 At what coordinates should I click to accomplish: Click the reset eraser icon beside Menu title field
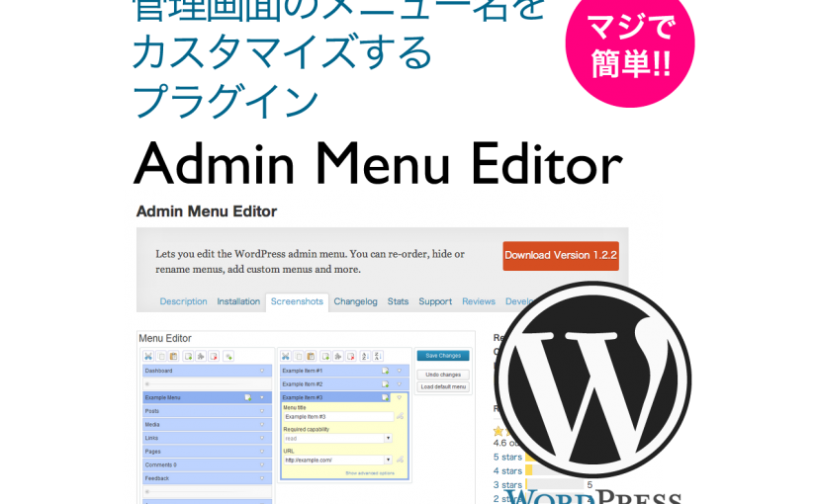pos(400,417)
